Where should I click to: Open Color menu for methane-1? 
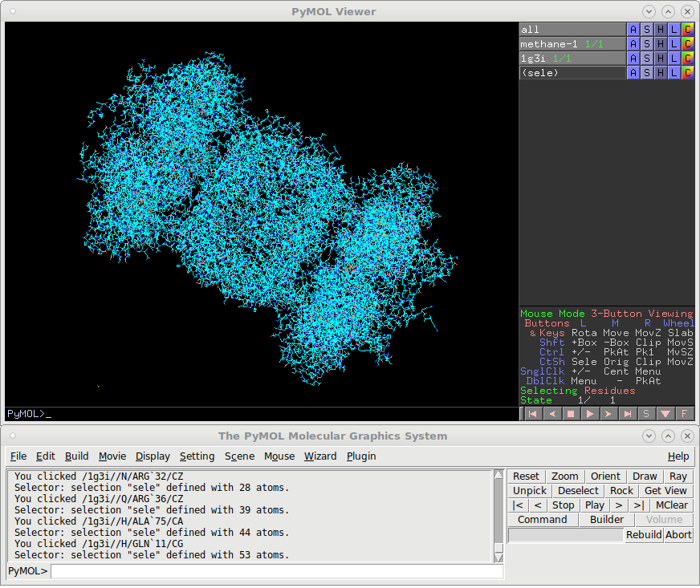click(688, 44)
